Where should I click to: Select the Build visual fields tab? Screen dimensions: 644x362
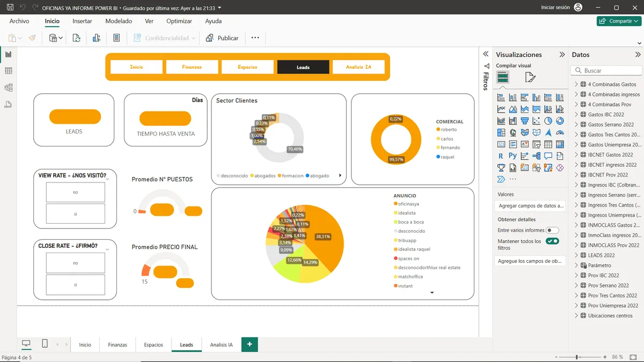click(503, 78)
